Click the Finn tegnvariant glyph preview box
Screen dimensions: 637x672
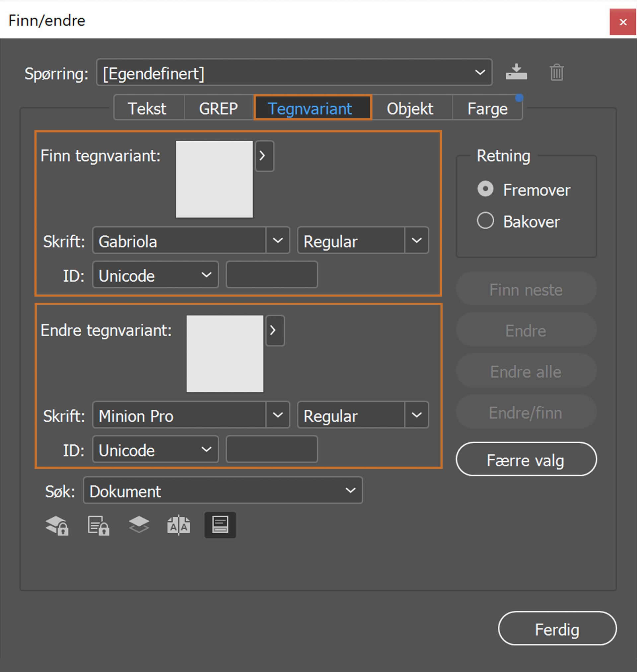pyautogui.click(x=214, y=179)
